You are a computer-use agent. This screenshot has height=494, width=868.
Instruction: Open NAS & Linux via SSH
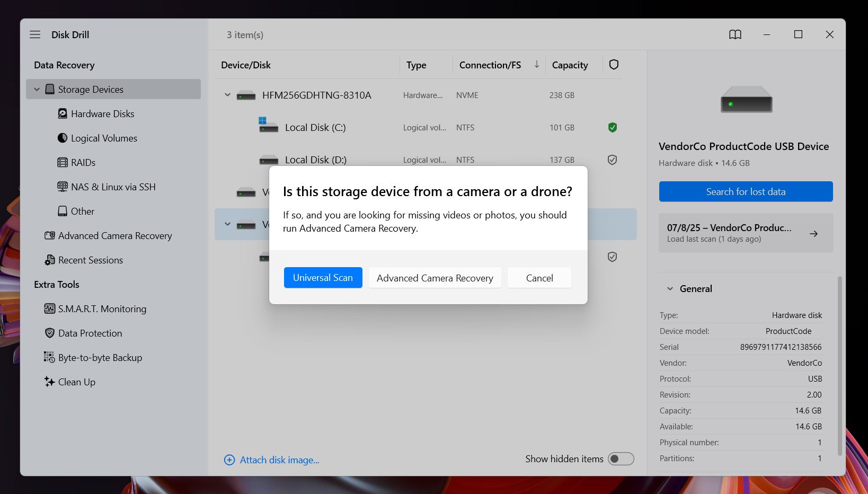tap(113, 187)
